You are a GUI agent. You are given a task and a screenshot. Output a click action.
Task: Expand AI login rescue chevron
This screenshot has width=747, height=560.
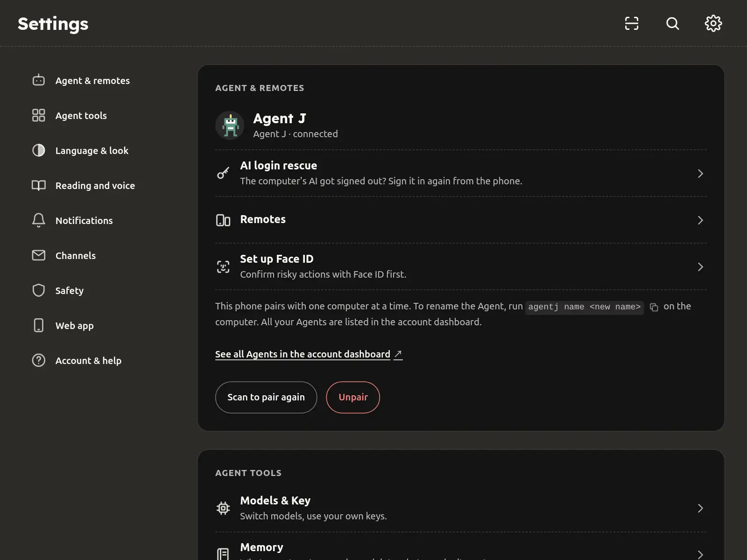(700, 174)
